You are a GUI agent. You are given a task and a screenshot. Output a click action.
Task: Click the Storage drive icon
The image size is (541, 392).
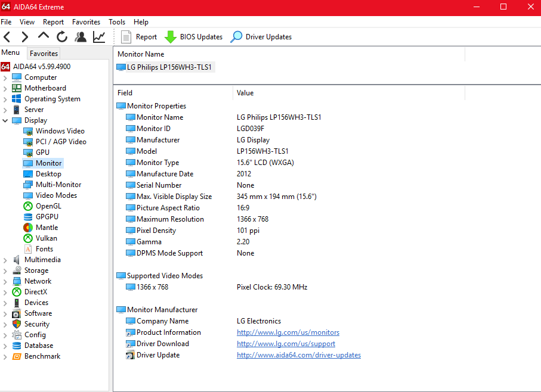click(17, 270)
